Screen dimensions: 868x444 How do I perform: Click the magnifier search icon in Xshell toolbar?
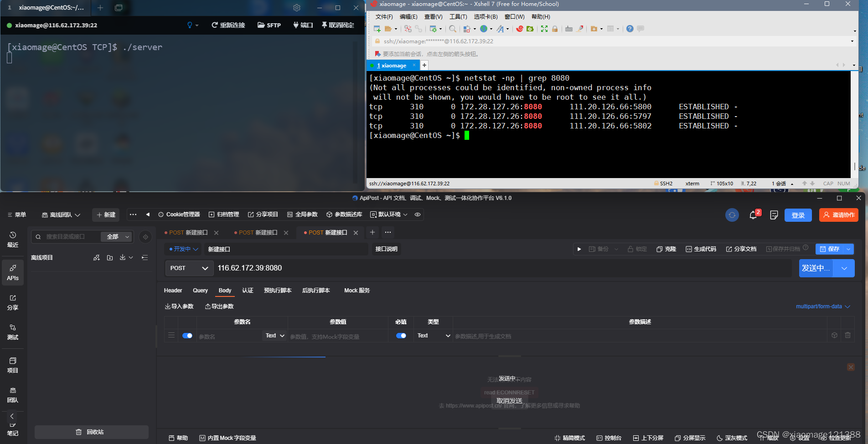[x=452, y=29]
